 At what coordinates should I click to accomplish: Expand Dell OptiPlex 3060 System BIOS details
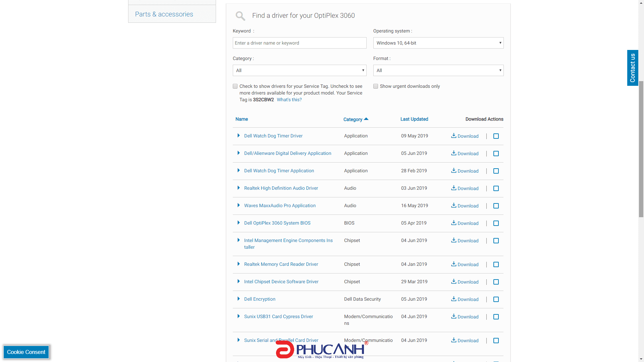238,223
